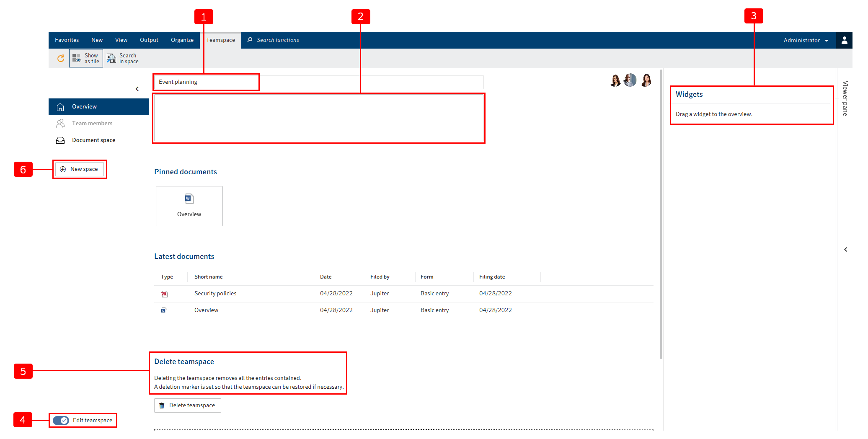Open the Word icon in Pinned documents
This screenshot has width=868, height=439.
189,199
